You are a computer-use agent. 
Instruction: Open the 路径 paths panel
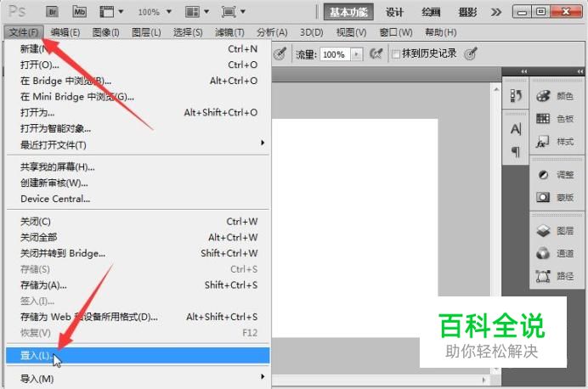[556, 276]
